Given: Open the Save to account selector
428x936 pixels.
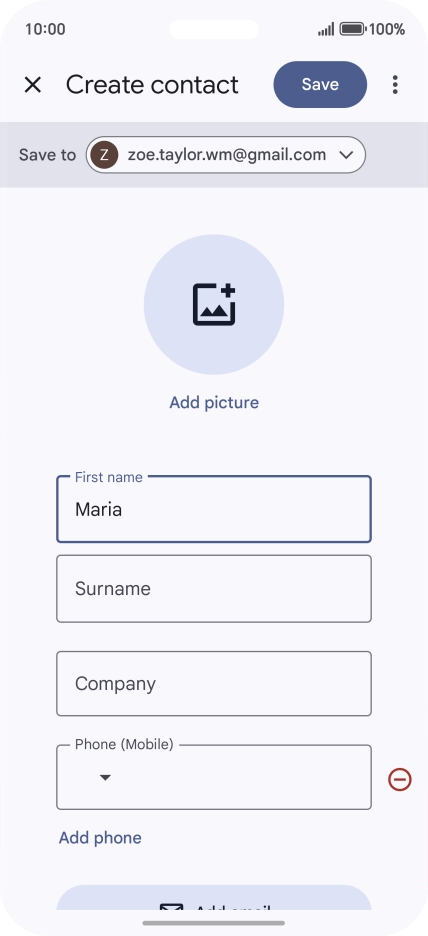Looking at the screenshot, I should coord(226,155).
